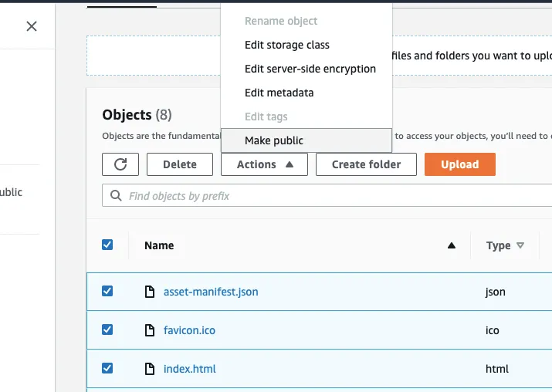Click the file icon beside asset-manifest.json
The image size is (552, 392).
point(151,292)
